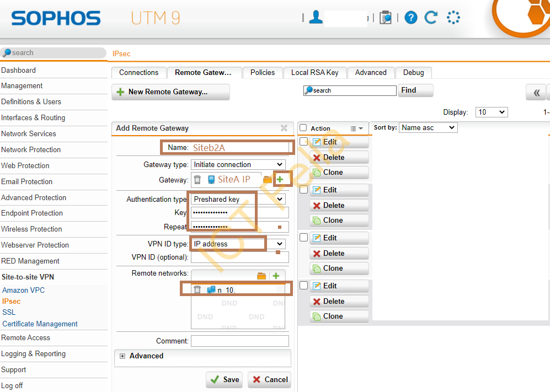The width and height of the screenshot is (550, 392).
Task: Check the third gateway row checkbox
Action: click(x=304, y=238)
